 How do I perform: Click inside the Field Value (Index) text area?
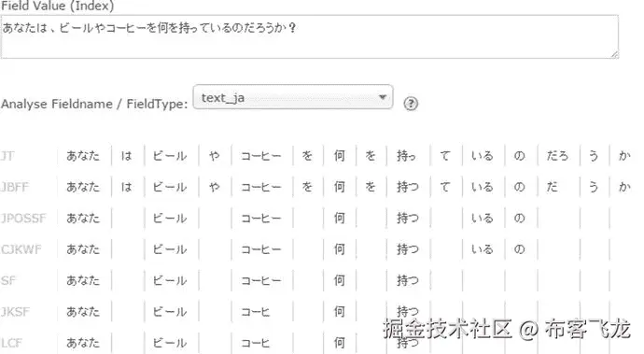[309, 37]
